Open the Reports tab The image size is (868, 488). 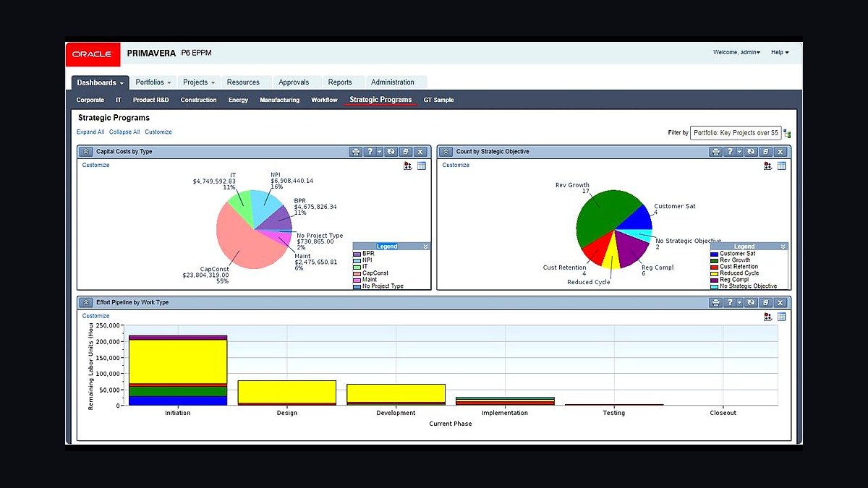coord(340,82)
